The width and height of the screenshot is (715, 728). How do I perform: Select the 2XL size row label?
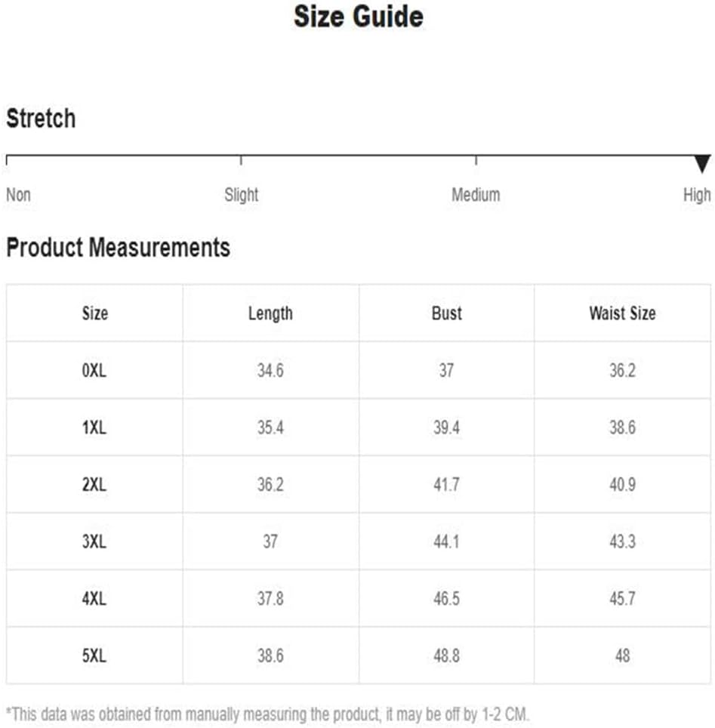click(x=94, y=485)
